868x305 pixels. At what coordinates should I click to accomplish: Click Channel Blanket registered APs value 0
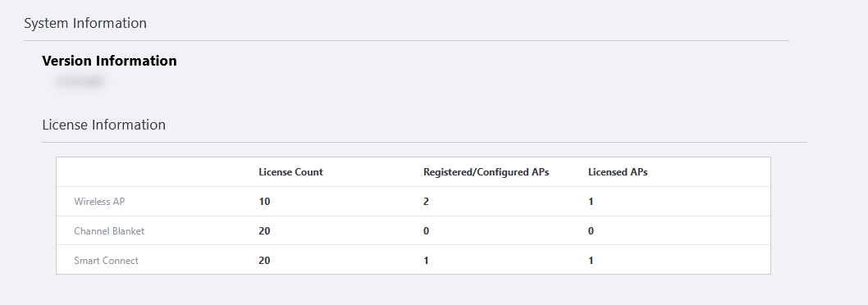(427, 231)
